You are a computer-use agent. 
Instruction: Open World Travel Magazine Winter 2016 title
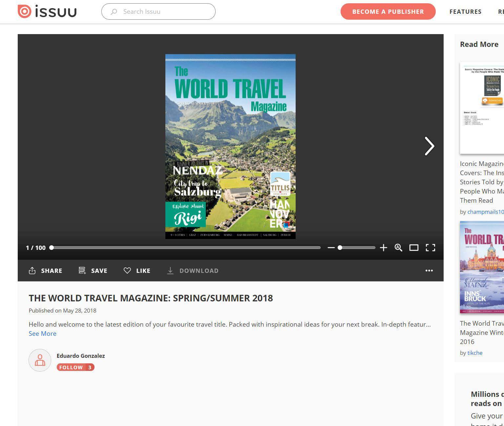point(482,333)
